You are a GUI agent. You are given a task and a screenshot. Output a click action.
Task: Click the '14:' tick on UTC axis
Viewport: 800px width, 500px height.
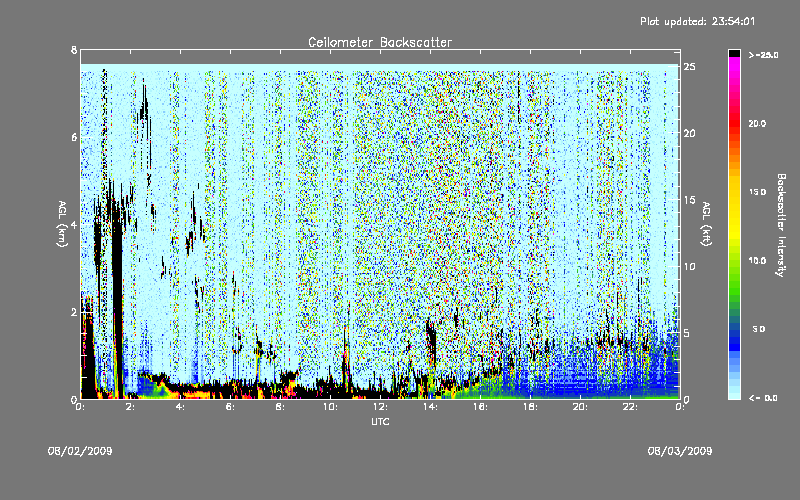[430, 407]
